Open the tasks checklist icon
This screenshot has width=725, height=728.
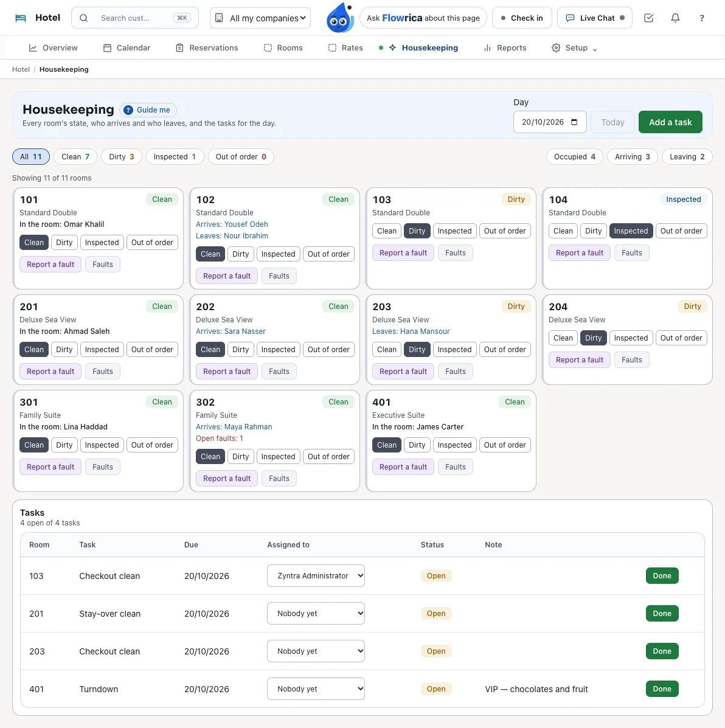click(x=649, y=18)
